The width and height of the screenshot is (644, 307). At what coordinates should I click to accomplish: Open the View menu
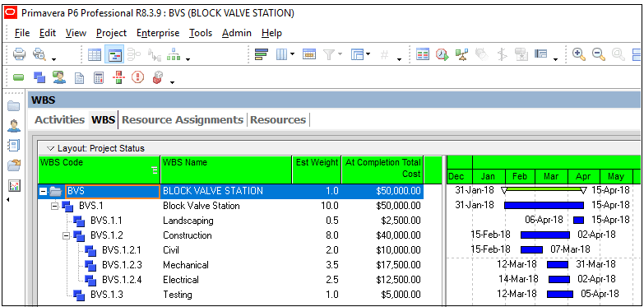click(76, 33)
